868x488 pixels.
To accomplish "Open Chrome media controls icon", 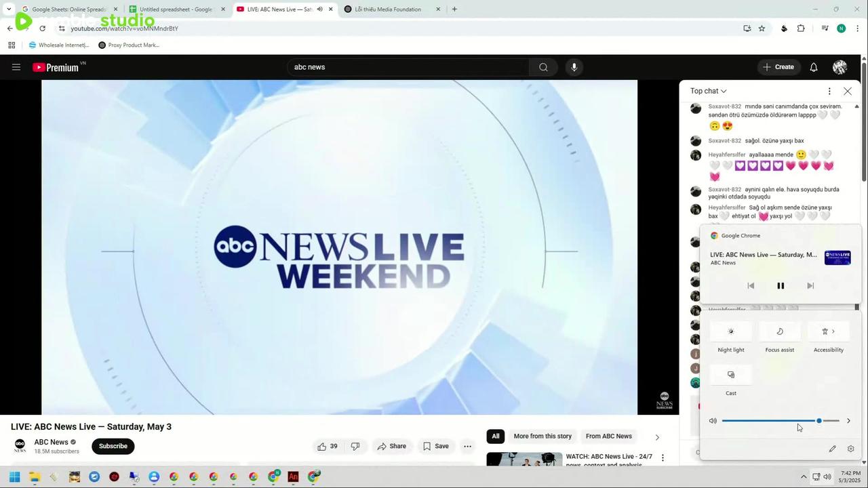I will click(825, 28).
